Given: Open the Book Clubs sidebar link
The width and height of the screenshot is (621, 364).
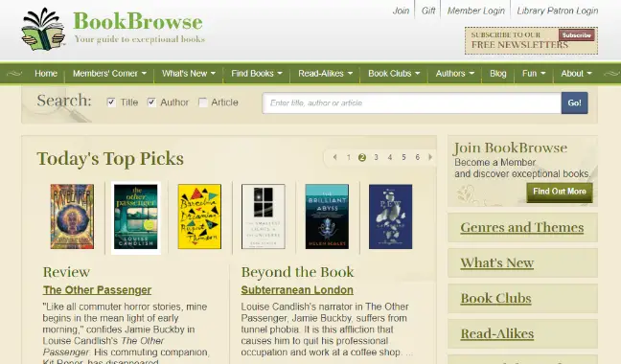Looking at the screenshot, I should coord(495,298).
